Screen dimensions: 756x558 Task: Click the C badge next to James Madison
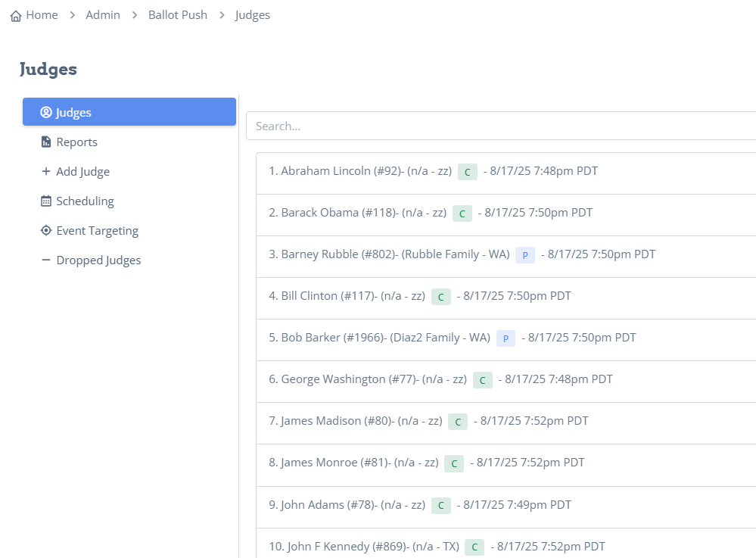(x=458, y=422)
